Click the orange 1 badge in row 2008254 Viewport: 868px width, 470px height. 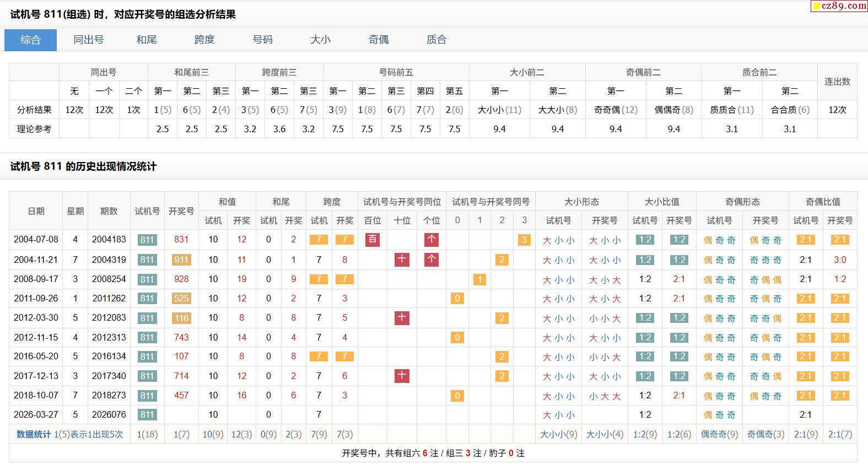pyautogui.click(x=479, y=279)
